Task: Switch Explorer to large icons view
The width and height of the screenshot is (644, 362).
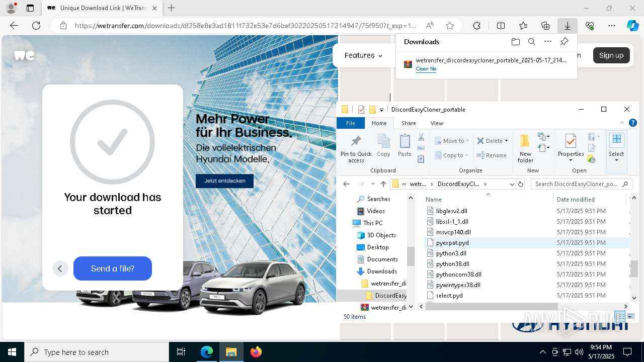Action: click(631, 316)
